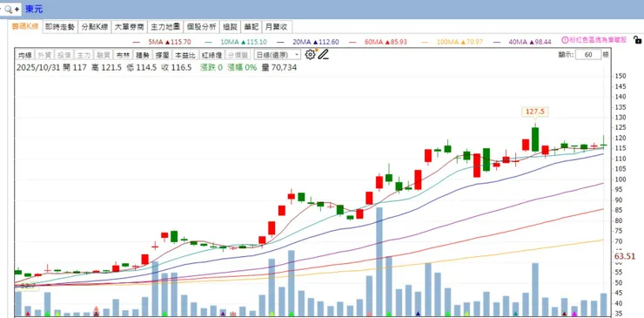Click the 量 70,734 volume readout
This screenshot has height=318, width=644.
(278, 68)
